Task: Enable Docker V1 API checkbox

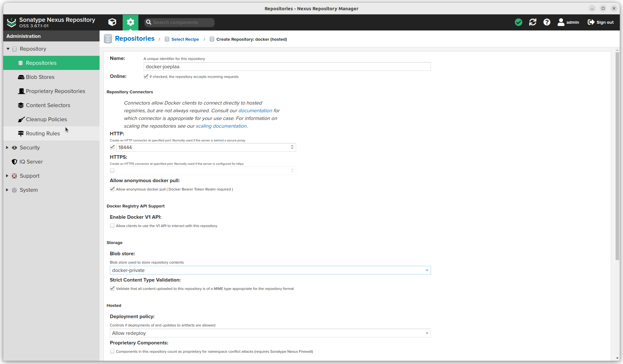Action: pos(112,226)
